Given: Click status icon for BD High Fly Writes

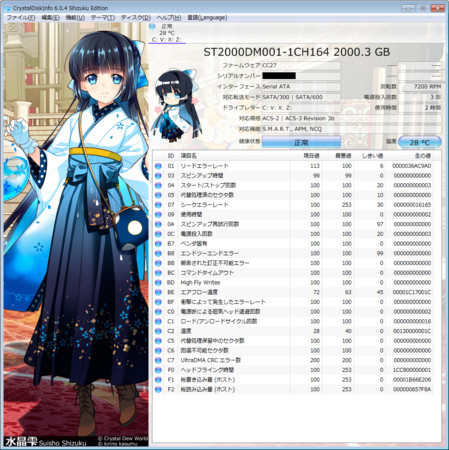Looking at the screenshot, I should click(158, 282).
